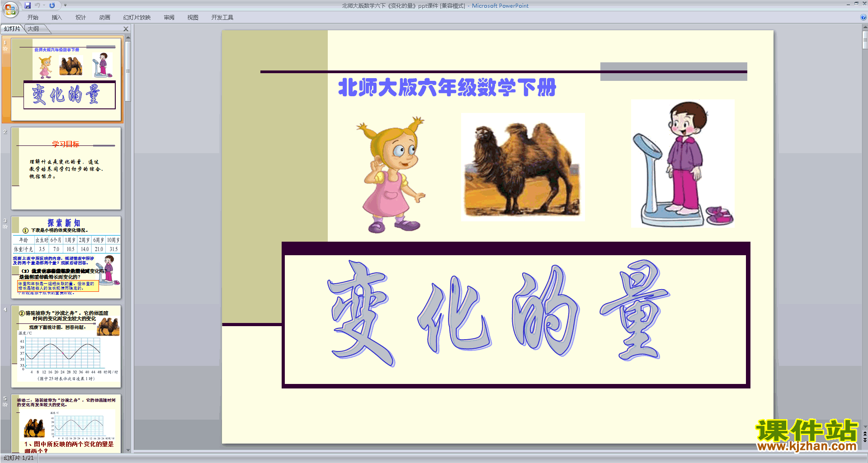Go to previous slide with double-up arrow
The width and height of the screenshot is (868, 463).
(x=865, y=434)
